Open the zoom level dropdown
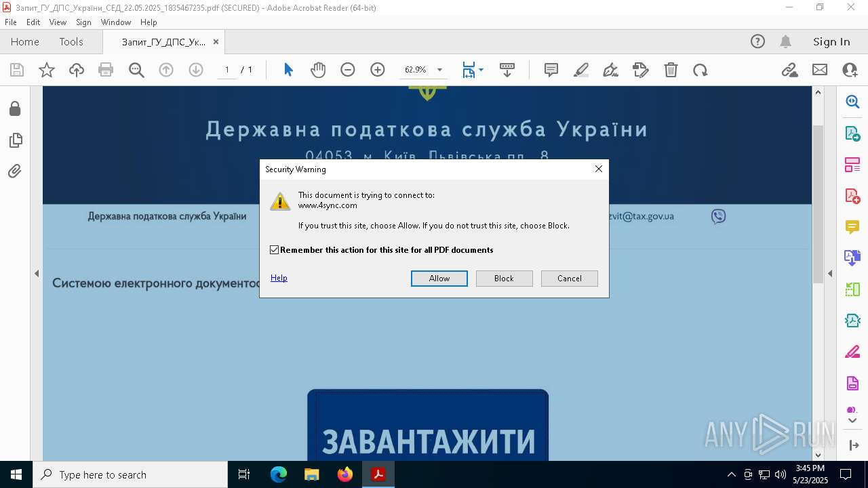This screenshot has width=868, height=488. coord(439,70)
